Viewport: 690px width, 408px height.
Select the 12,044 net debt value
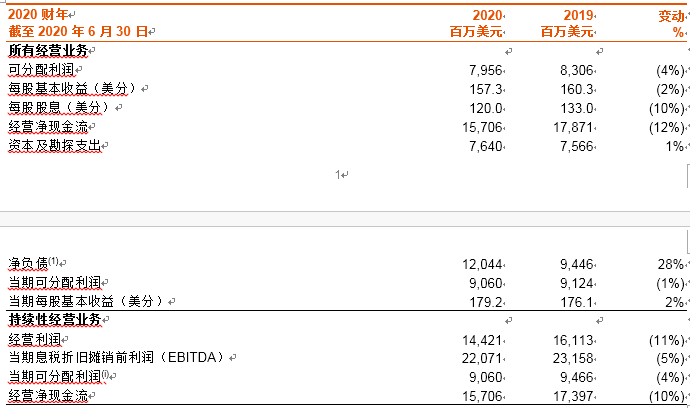(482, 264)
